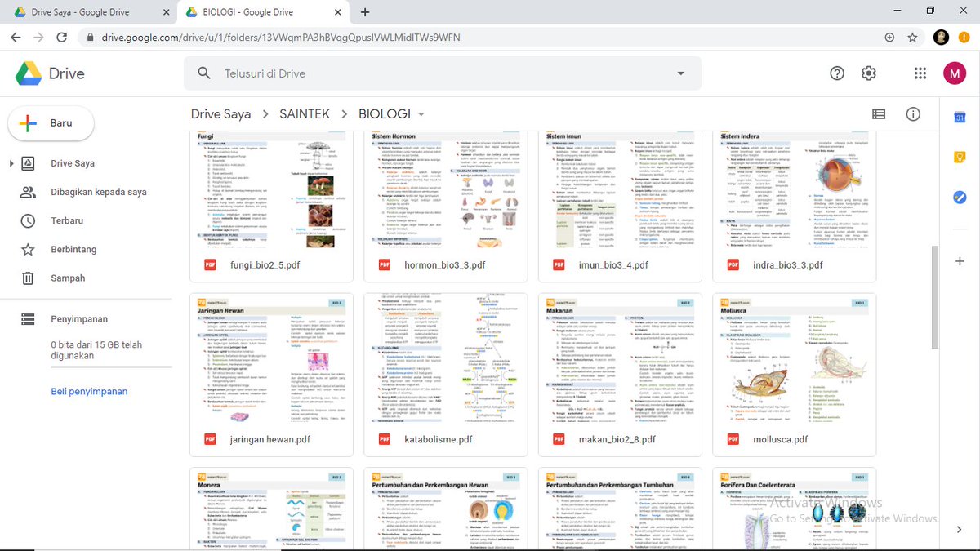Click Sistem Indra document thumbnail
Image resolution: width=980 pixels, height=551 pixels.
click(794, 189)
